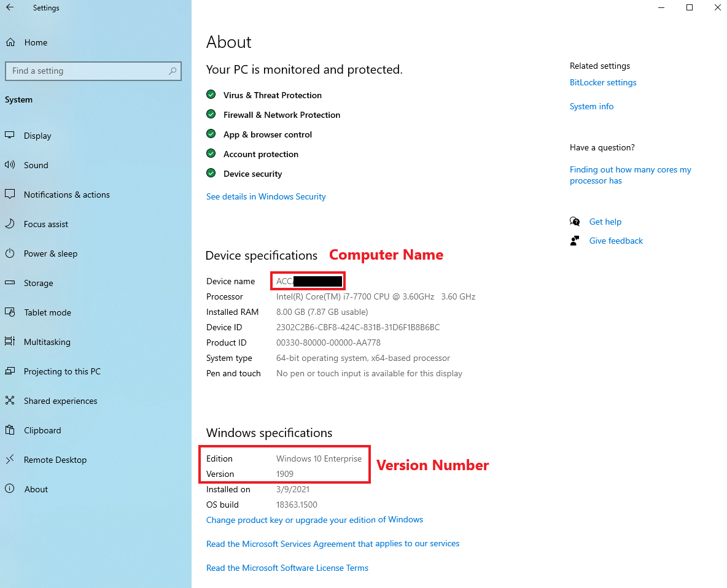Click the App & browser control checkmark
Viewport: 727px width, 588px height.
tap(211, 134)
